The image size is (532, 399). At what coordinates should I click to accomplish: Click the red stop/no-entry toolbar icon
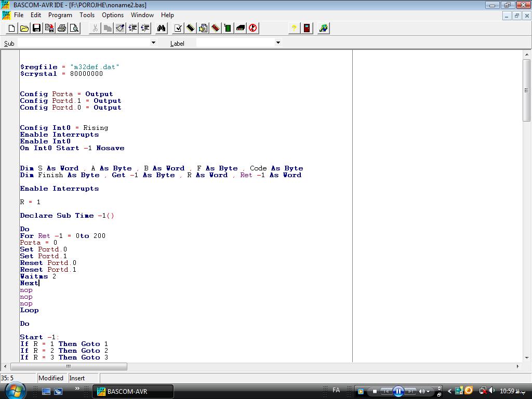[x=253, y=28]
